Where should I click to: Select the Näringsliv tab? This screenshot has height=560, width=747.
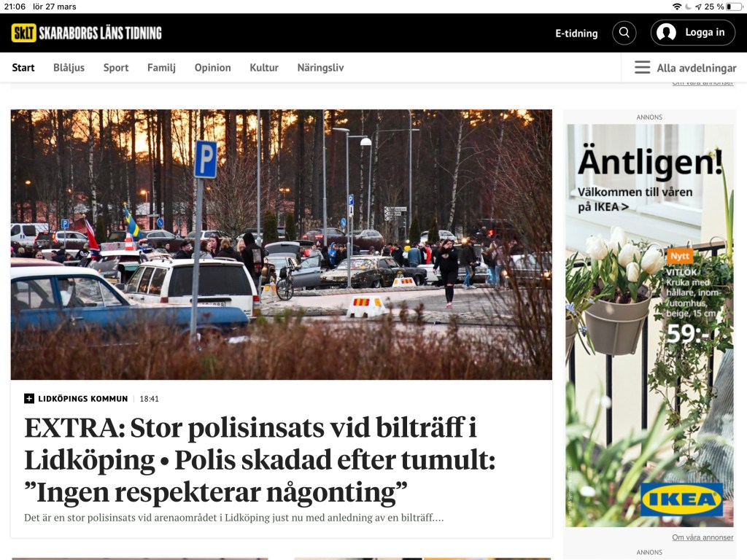[321, 68]
